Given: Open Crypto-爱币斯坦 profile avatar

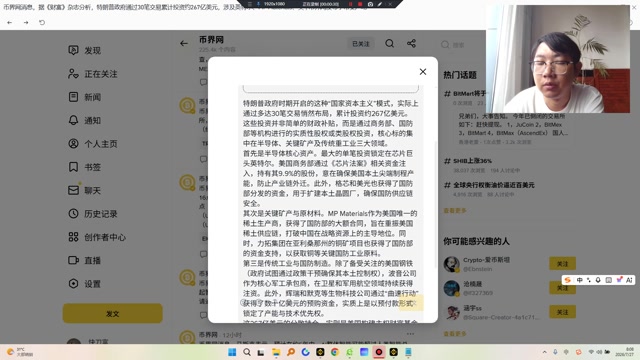Looking at the screenshot, I should (451, 264).
